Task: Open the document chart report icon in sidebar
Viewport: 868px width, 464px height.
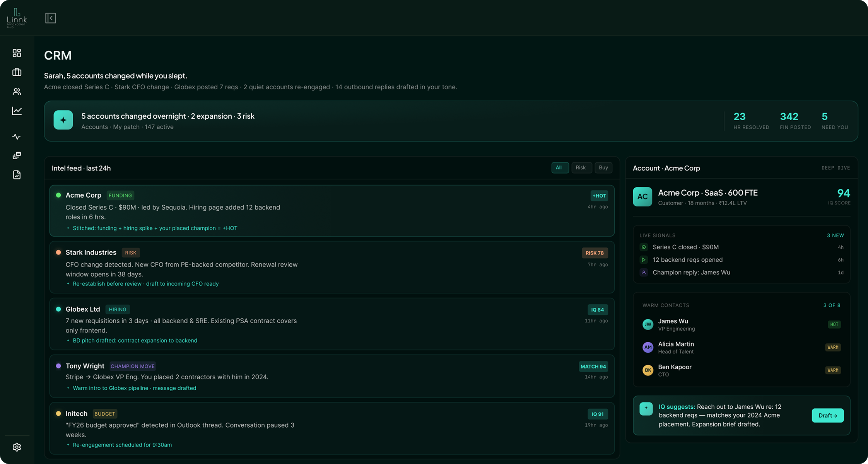Action: coord(17,175)
